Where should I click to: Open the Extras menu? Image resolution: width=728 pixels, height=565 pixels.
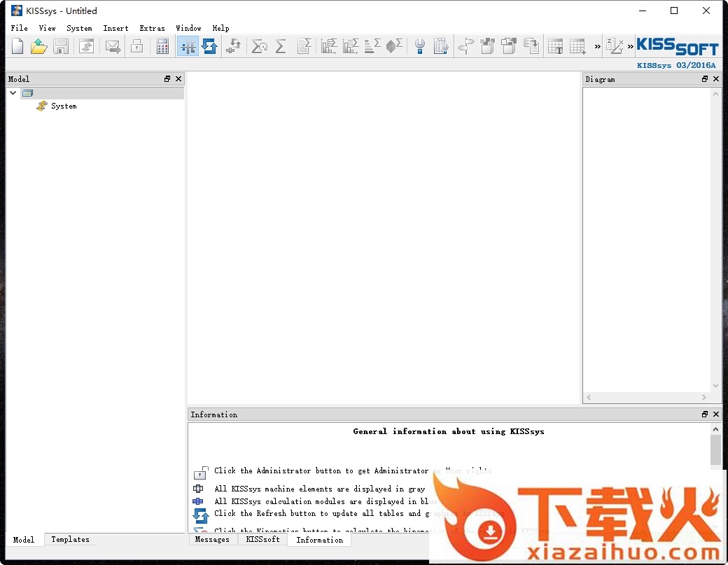152,28
